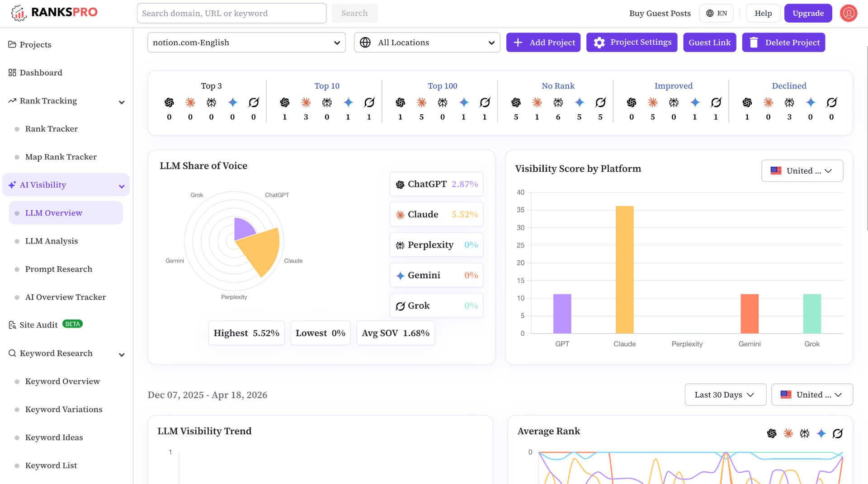Click the Buy Guest Posts link
The height and width of the screenshot is (484, 868).
[x=660, y=13]
